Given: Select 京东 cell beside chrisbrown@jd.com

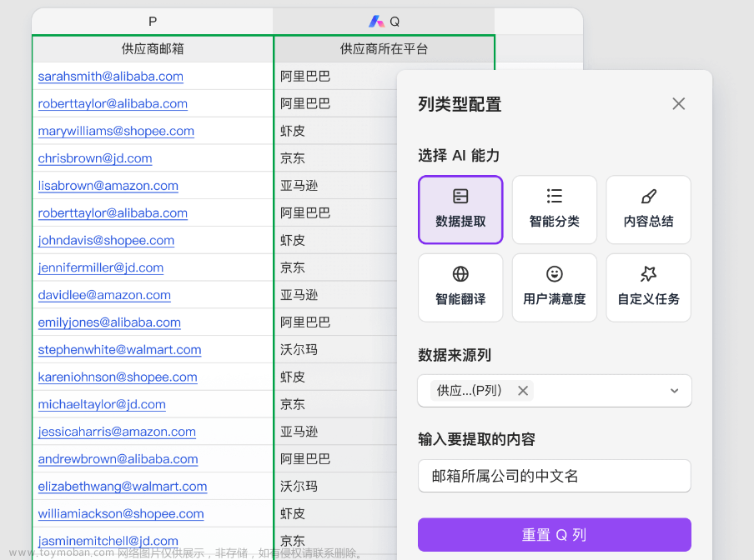Looking at the screenshot, I should coord(335,158).
